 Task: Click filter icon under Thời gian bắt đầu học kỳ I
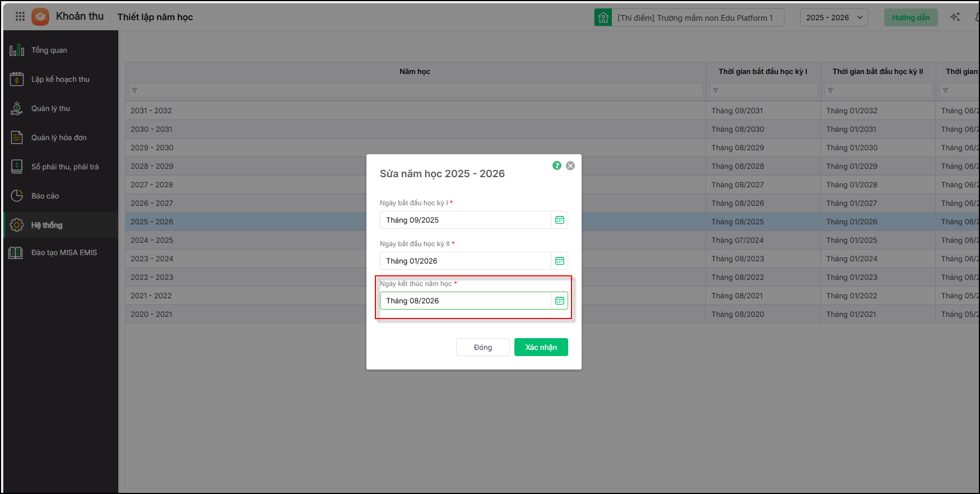pos(716,90)
